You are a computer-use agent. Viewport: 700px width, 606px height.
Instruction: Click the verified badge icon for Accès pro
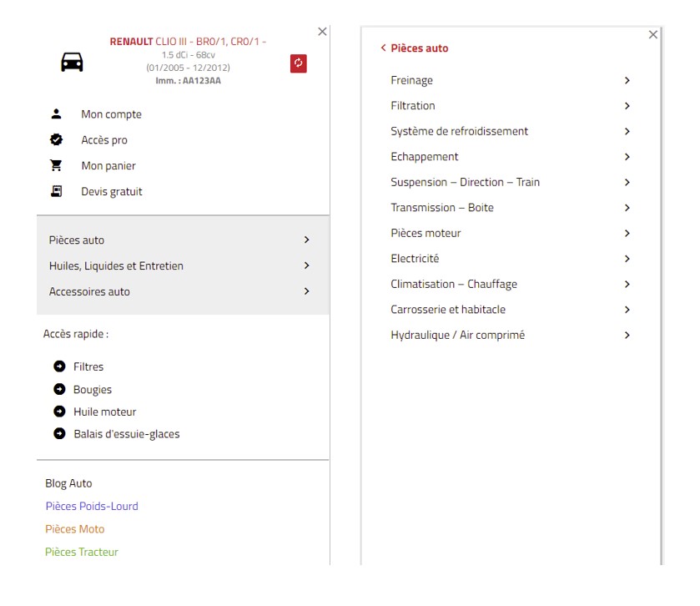(56, 139)
